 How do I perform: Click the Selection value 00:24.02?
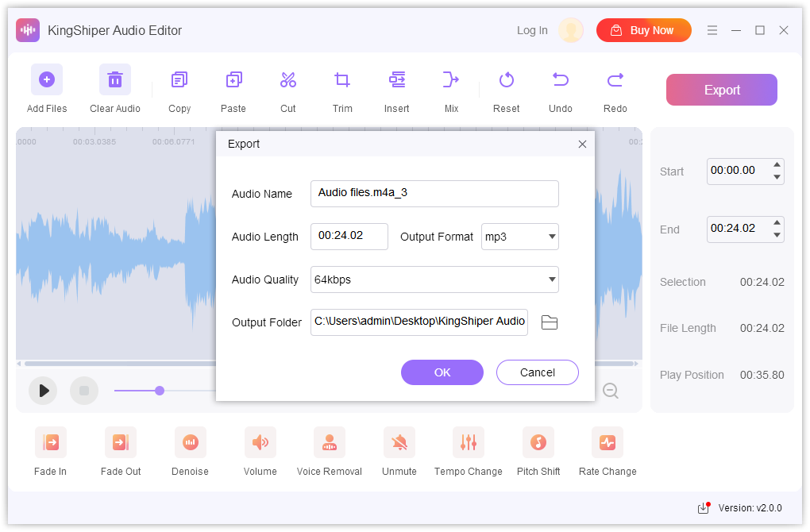pos(762,282)
